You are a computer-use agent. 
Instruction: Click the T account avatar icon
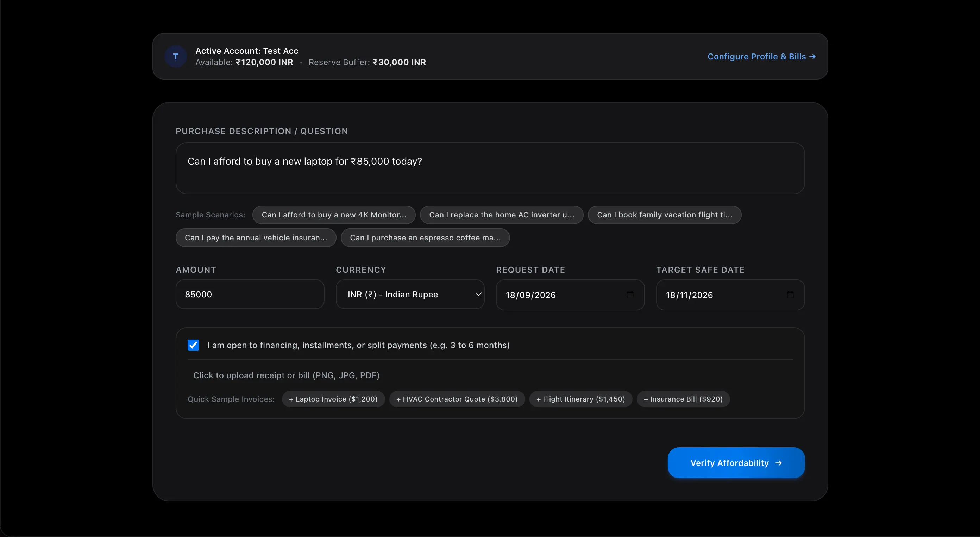tap(175, 56)
